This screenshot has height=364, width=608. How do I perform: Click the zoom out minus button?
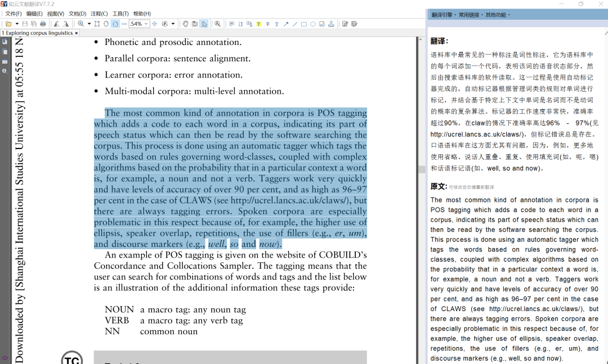click(124, 24)
